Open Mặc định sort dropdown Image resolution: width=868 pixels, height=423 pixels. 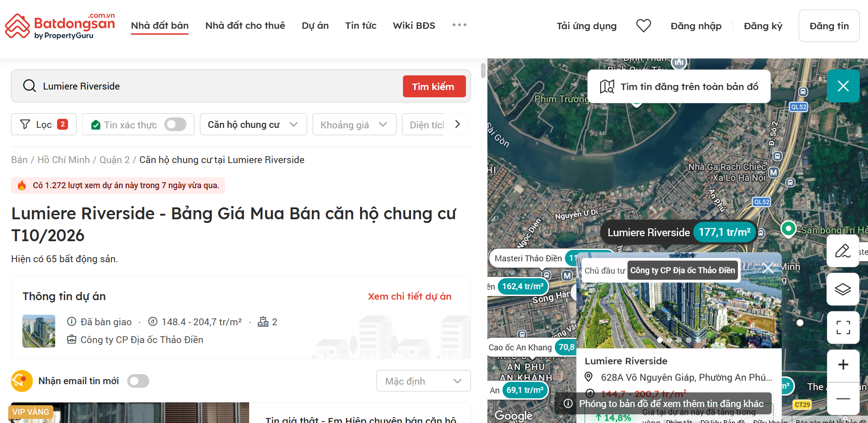click(x=424, y=381)
